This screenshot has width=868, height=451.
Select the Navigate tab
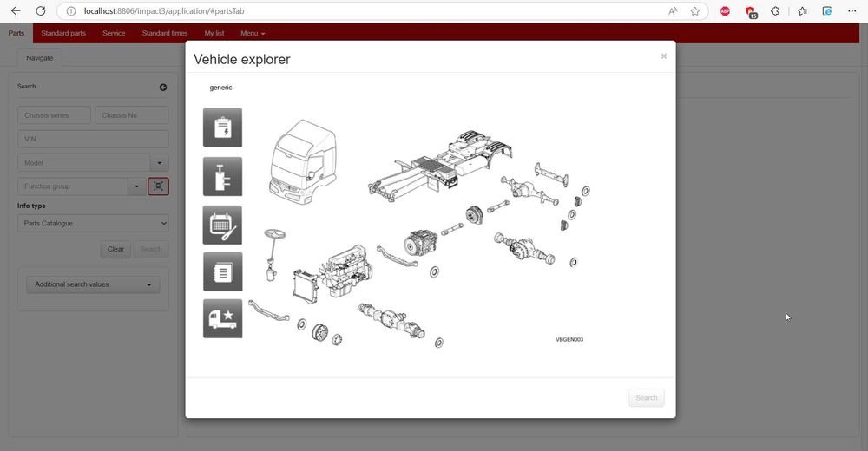pos(40,58)
